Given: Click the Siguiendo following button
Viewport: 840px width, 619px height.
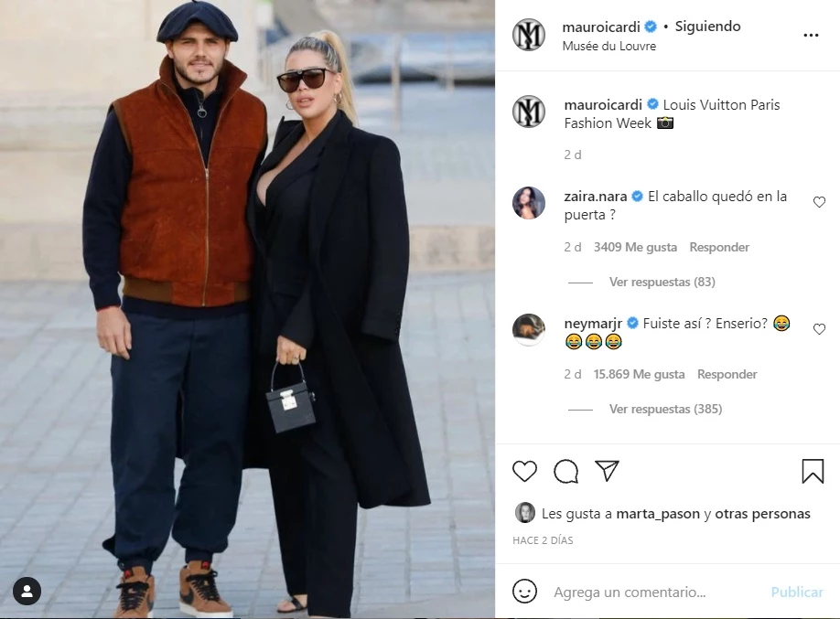Looking at the screenshot, I should [x=707, y=27].
